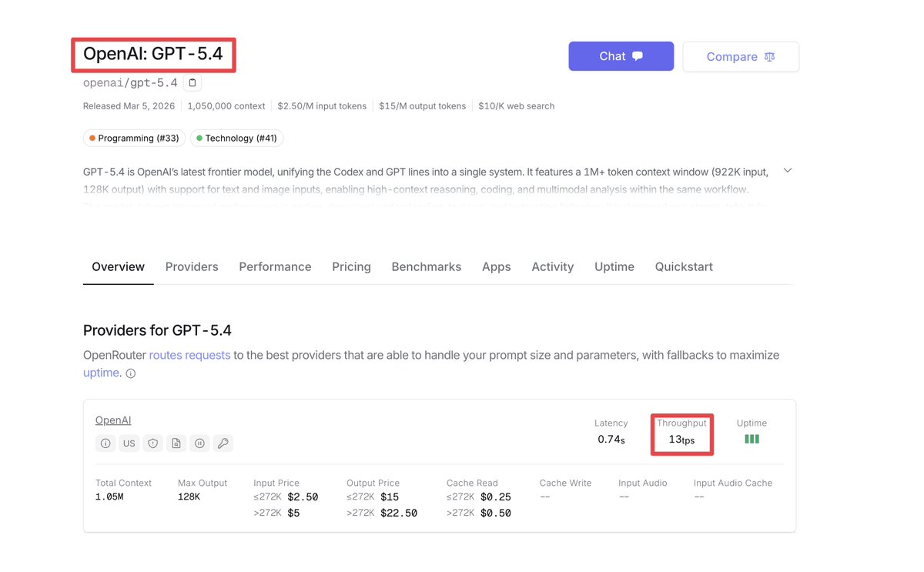Click the $0.25 cache read value
Viewport: 924px width, 572px height.
496,497
